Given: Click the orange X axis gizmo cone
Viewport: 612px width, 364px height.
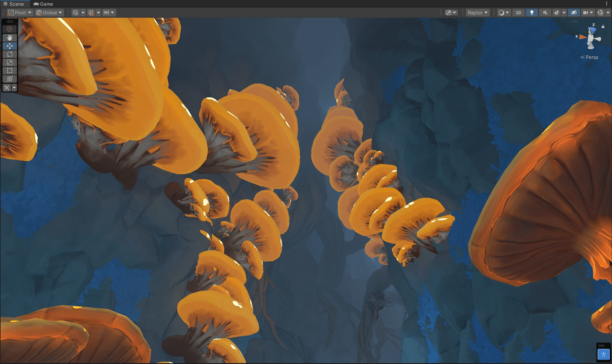Looking at the screenshot, I should [582, 37].
